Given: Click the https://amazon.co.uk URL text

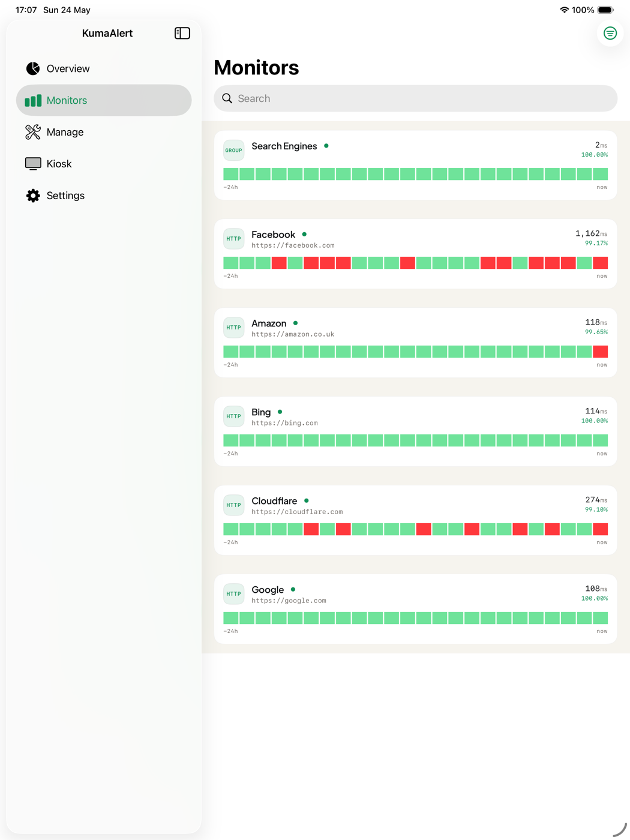Looking at the screenshot, I should (293, 334).
